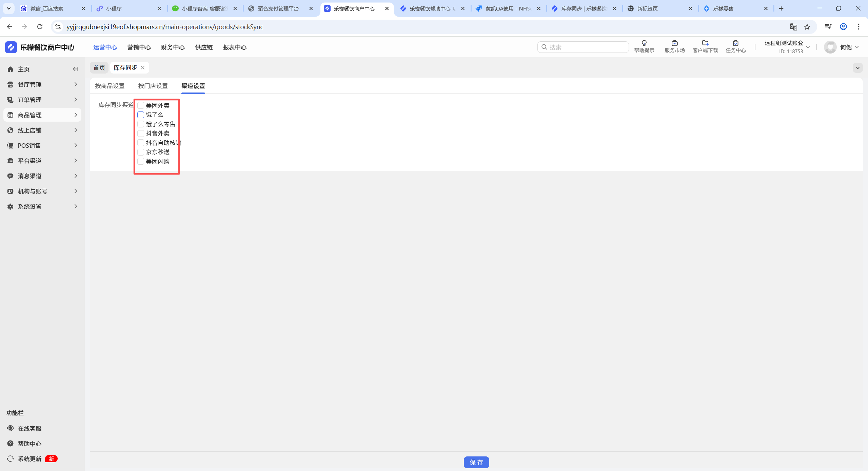Image resolution: width=868 pixels, height=471 pixels.
Task: Click the 平台渠道 sidebar icon
Action: 11,161
